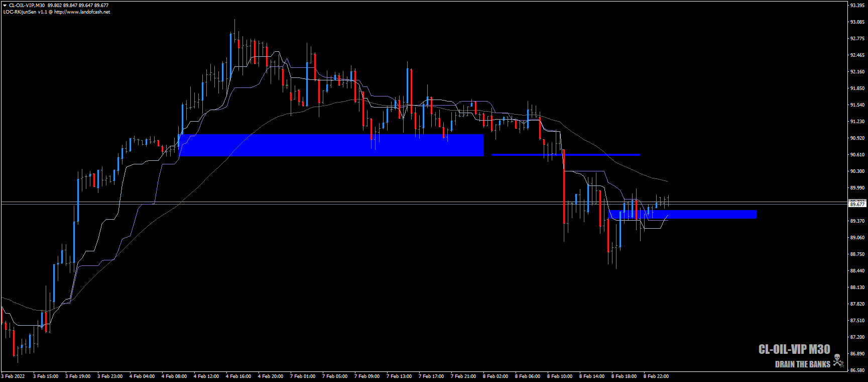The height and width of the screenshot is (382, 868).
Task: Click the CL-OIL-VIP,M30 symbol title text
Action: (27, 6)
